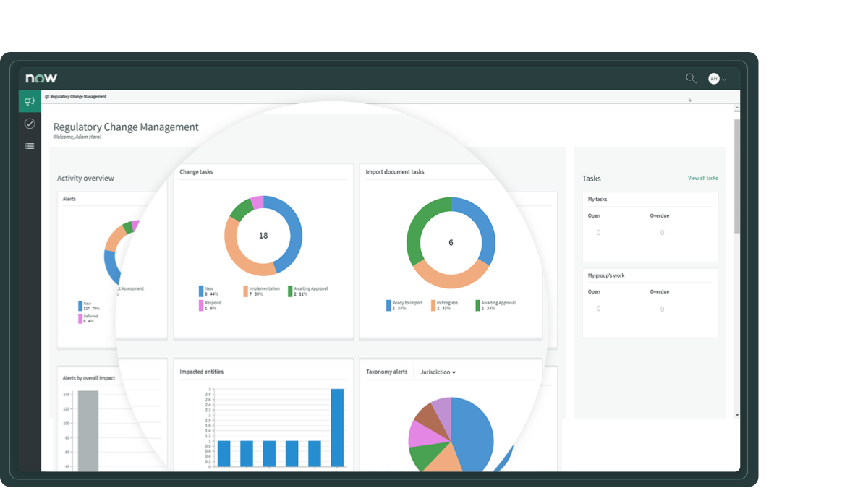Click the blue New swatch in Alerts
Image resolution: width=868 pixels, height=488 pixels.
(x=80, y=306)
